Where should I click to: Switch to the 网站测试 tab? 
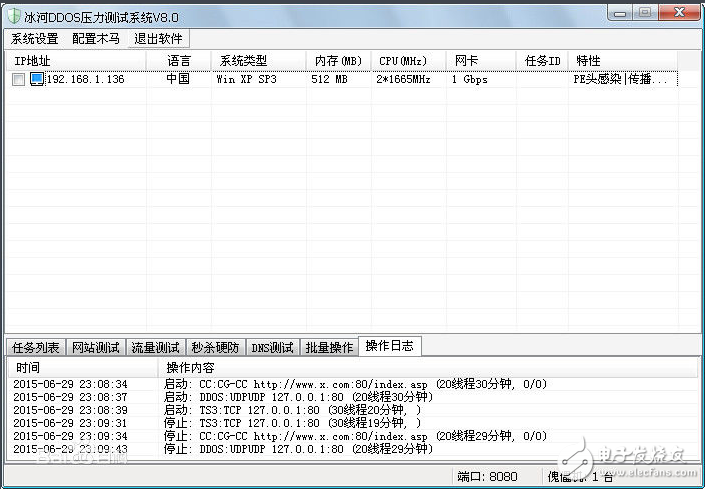(x=95, y=348)
